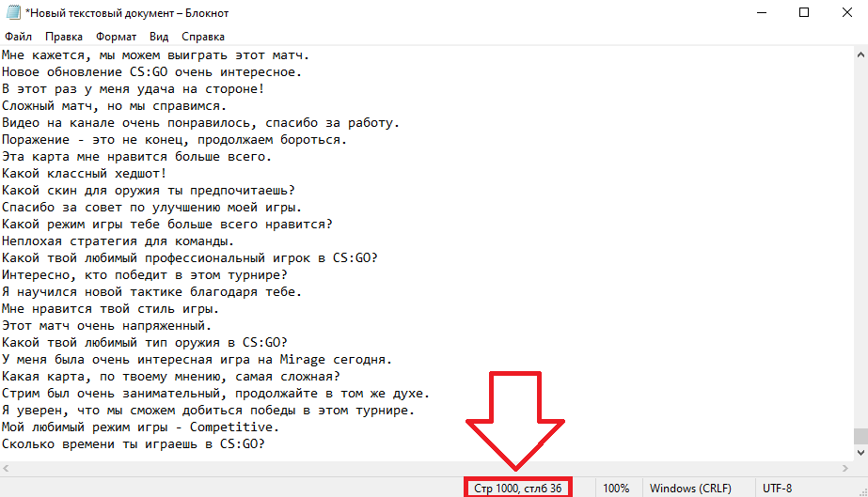Image resolution: width=868 pixels, height=497 pixels.
Task: Click the 100% zoom status indicator
Action: [x=616, y=489]
